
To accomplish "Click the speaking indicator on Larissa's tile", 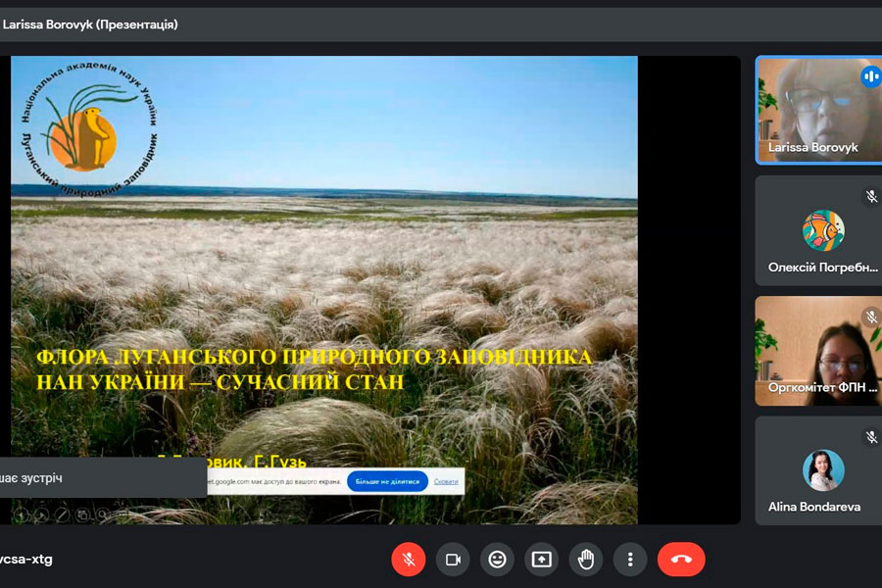I will [871, 76].
